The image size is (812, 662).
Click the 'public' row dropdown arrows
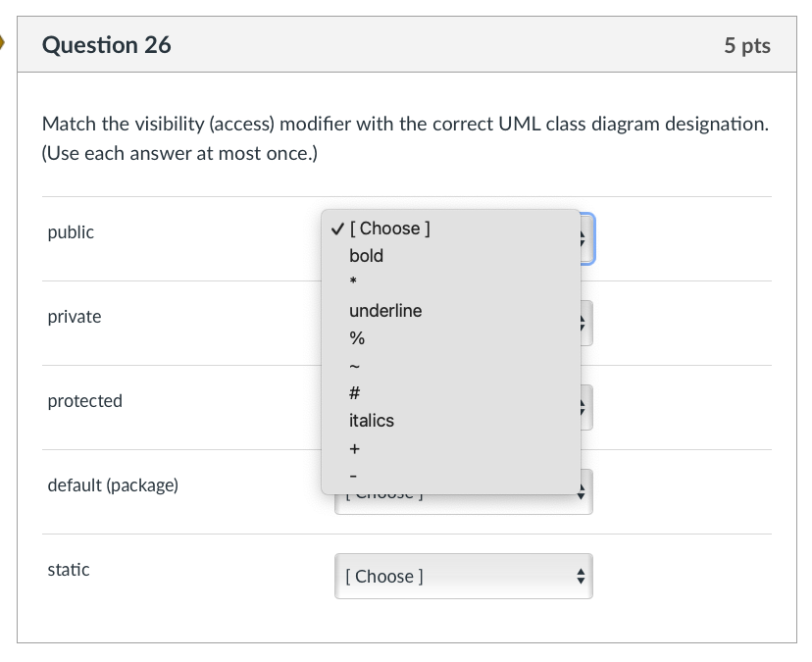tap(586, 239)
